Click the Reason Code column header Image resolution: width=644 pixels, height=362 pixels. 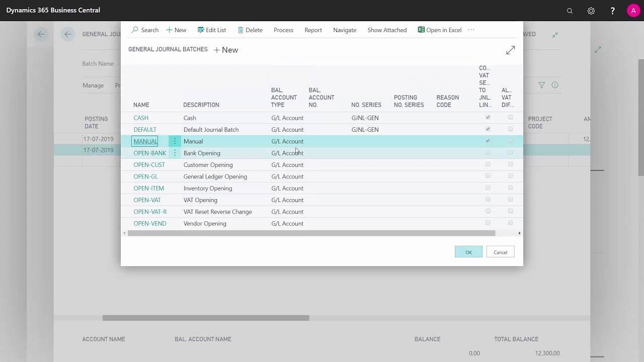click(x=448, y=101)
